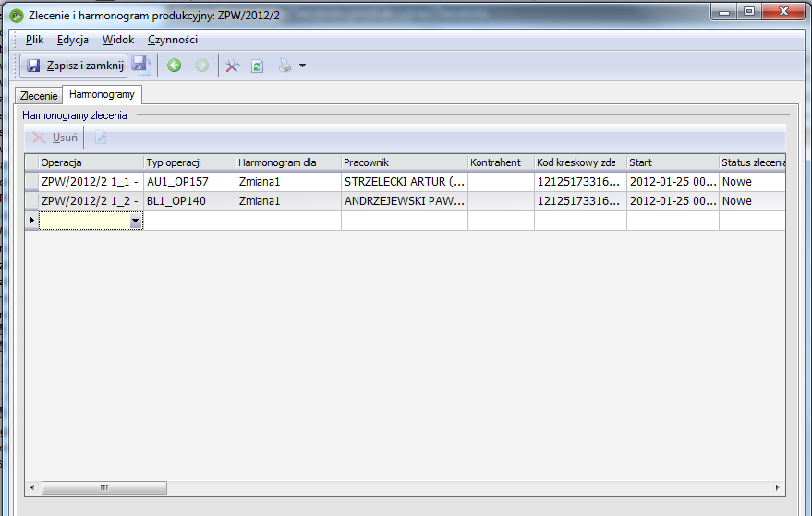Click the new row indicator arrow
Screen dimensions: 812x516
coord(31,221)
